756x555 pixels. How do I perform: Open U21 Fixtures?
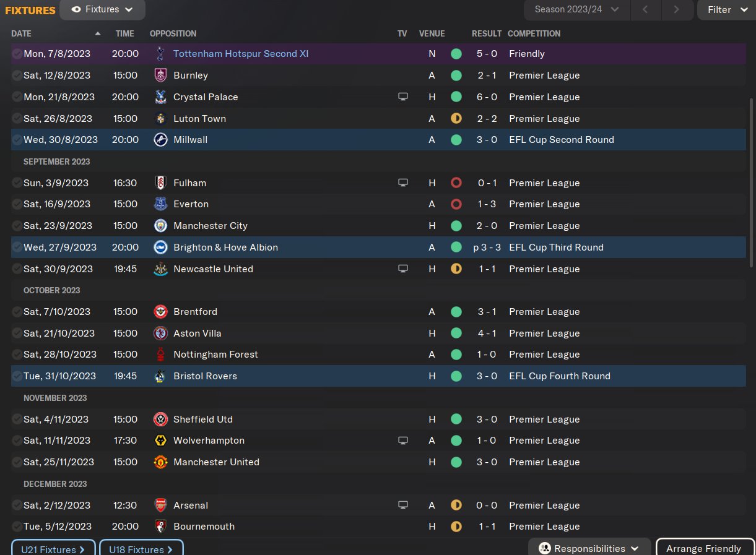[53, 549]
